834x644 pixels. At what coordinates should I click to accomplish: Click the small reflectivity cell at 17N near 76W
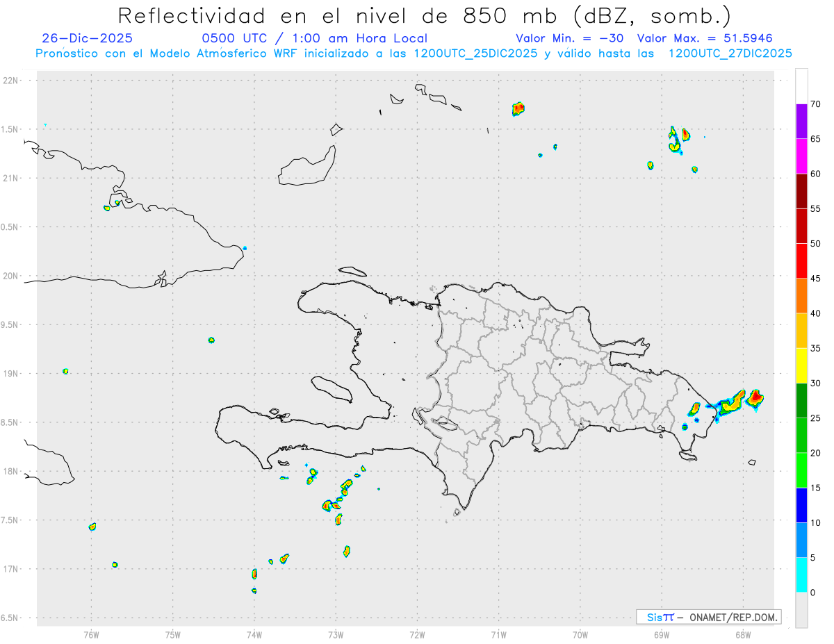pyautogui.click(x=115, y=565)
